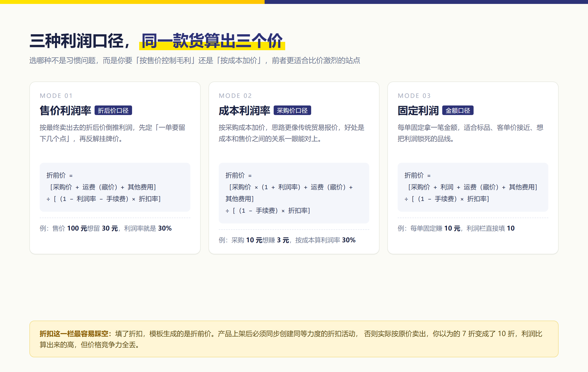Click the MODE 03 label

point(414,96)
